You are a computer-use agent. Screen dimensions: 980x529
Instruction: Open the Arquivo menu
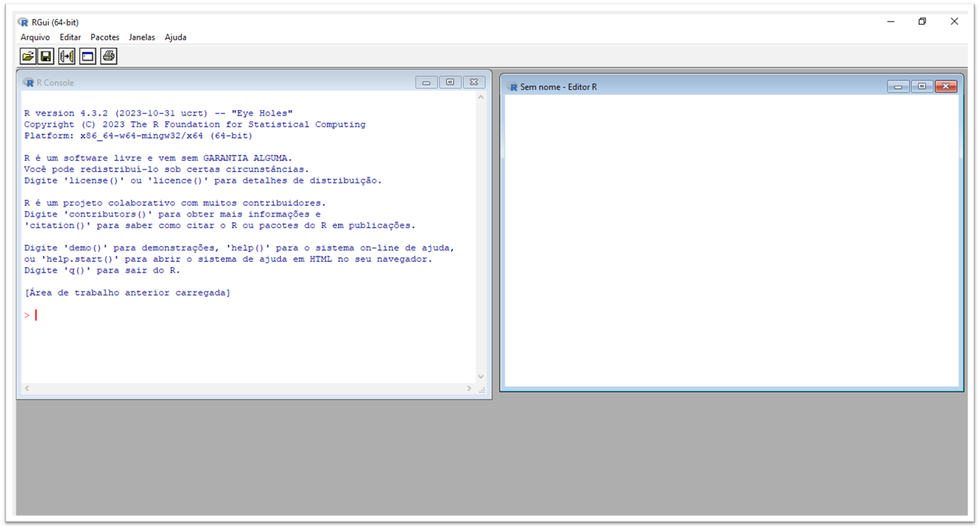[x=35, y=37]
